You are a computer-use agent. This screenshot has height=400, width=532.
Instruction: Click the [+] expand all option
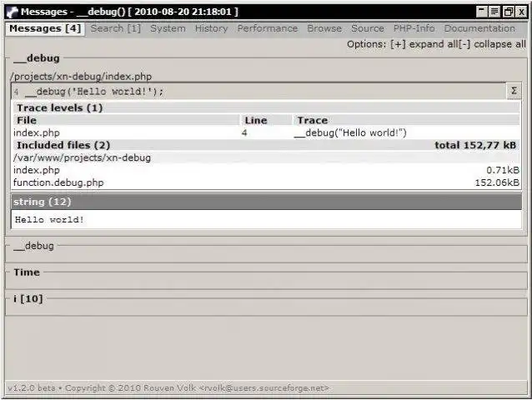pos(424,44)
